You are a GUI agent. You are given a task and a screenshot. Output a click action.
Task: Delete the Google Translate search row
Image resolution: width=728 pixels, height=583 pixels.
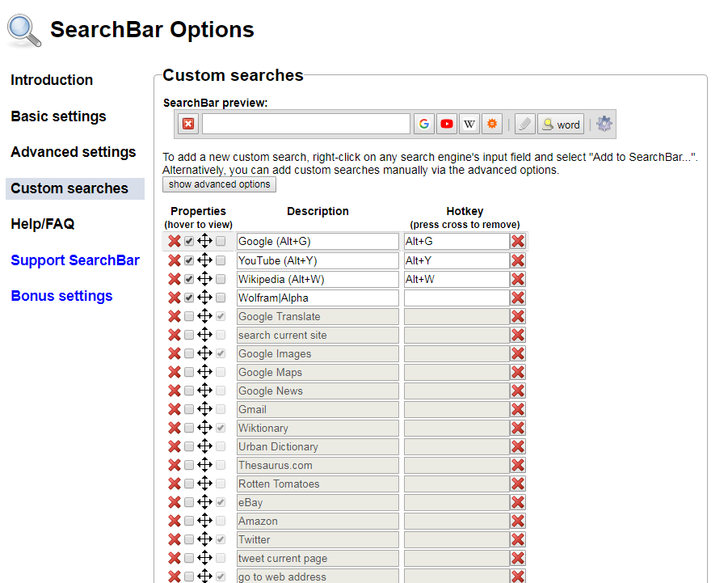[x=175, y=316]
